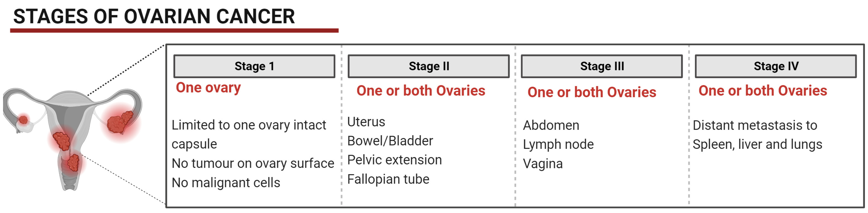
Task: Click the Stage 1 header box
Action: (254, 66)
